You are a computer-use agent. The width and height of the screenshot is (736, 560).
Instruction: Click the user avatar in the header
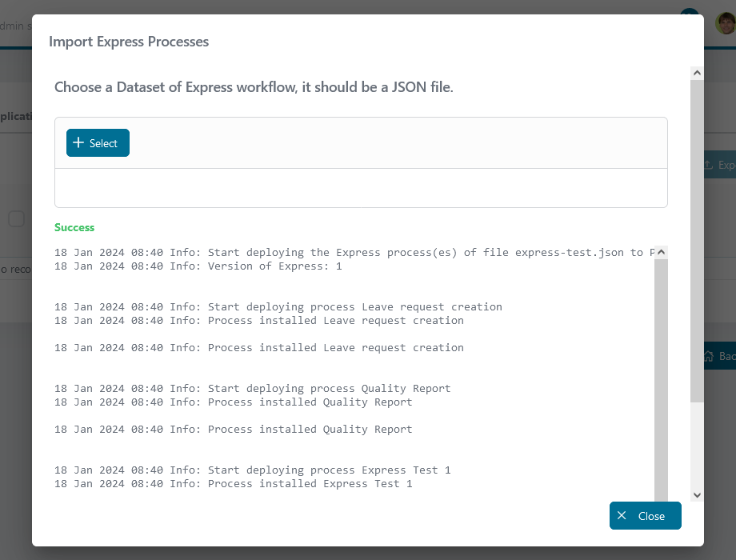(x=726, y=22)
